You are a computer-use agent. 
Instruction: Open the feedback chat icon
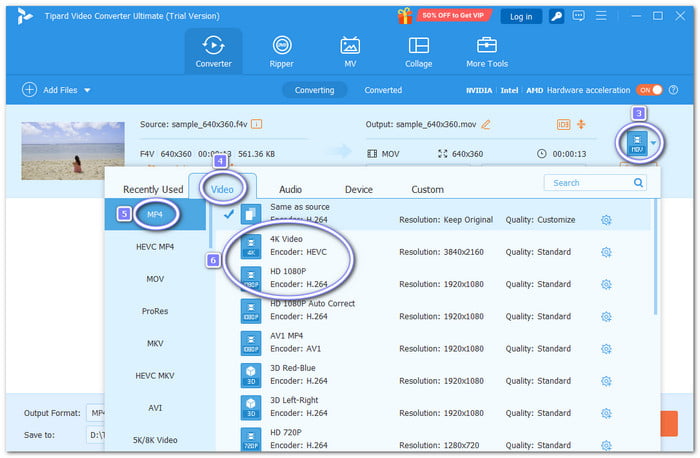click(x=579, y=16)
